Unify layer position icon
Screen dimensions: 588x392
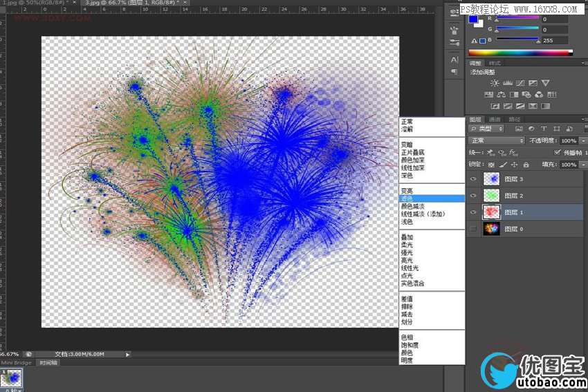click(x=490, y=153)
